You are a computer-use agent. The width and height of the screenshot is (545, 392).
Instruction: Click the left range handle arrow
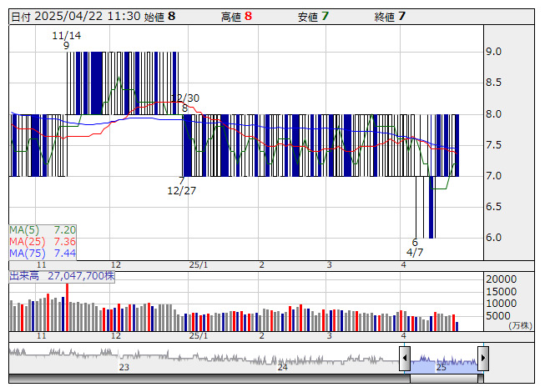[x=405, y=359]
